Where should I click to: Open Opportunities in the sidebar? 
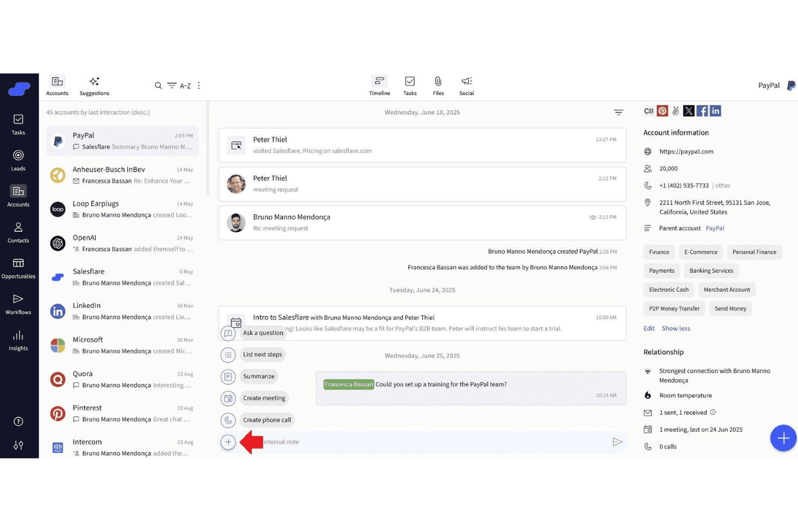18,268
